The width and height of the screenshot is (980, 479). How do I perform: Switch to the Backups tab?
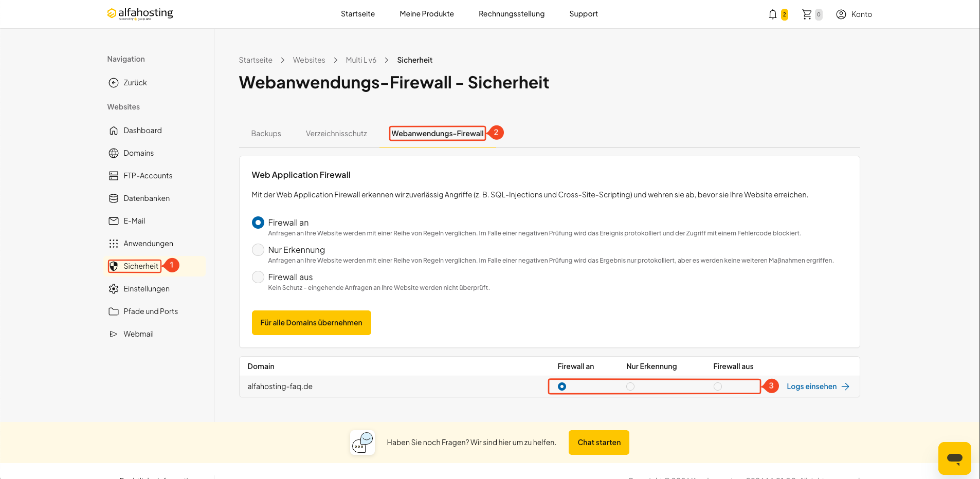point(266,134)
